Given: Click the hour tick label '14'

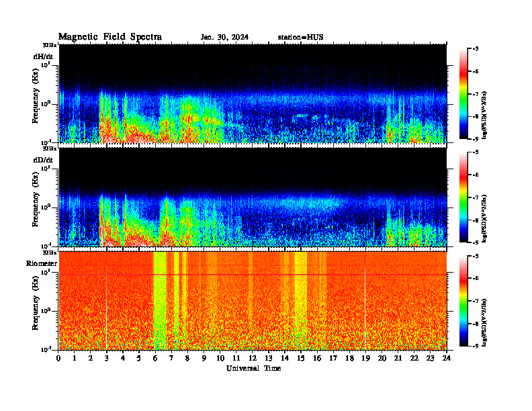Looking at the screenshot, I should (285, 359).
